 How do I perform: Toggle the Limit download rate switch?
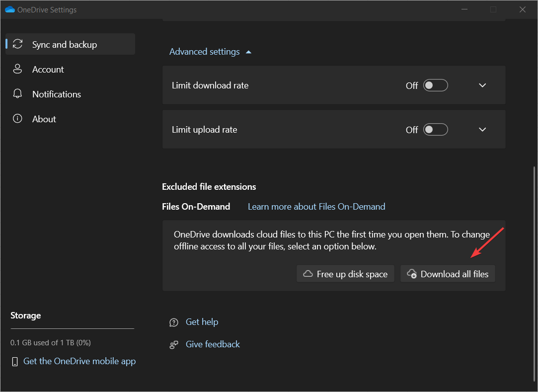(x=435, y=85)
